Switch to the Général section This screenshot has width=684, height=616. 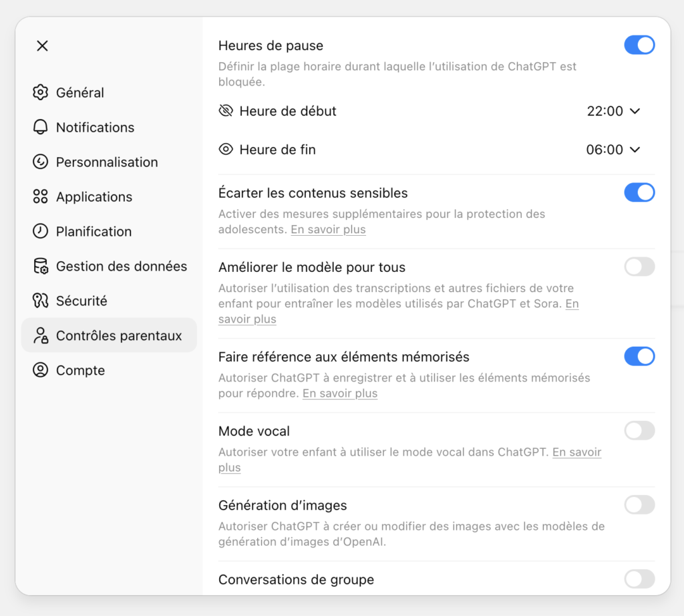(x=79, y=92)
